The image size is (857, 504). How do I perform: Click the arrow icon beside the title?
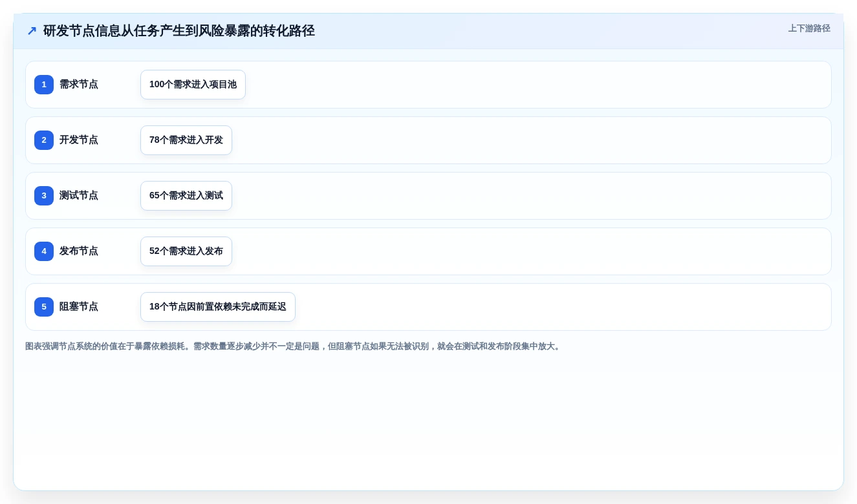(32, 31)
